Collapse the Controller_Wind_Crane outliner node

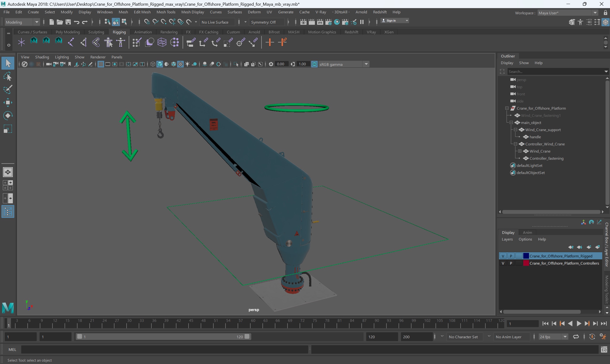click(x=516, y=144)
